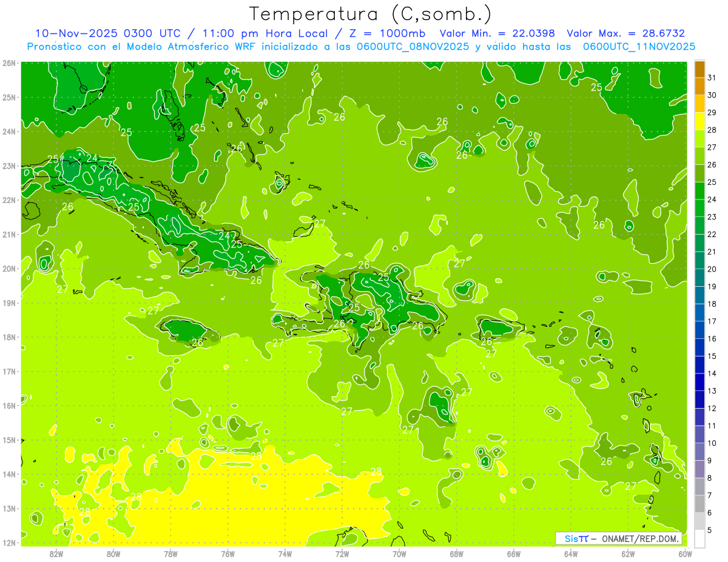The image size is (728, 562).
Task: Click the '74W' longitude axis label
Action: pyautogui.click(x=285, y=554)
